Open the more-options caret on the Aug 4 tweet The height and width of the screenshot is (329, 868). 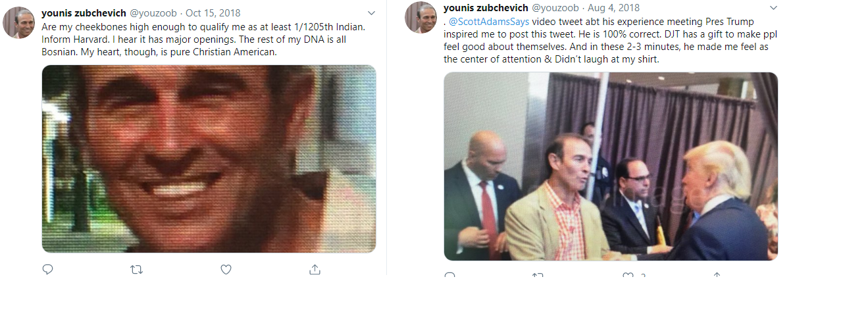click(773, 8)
